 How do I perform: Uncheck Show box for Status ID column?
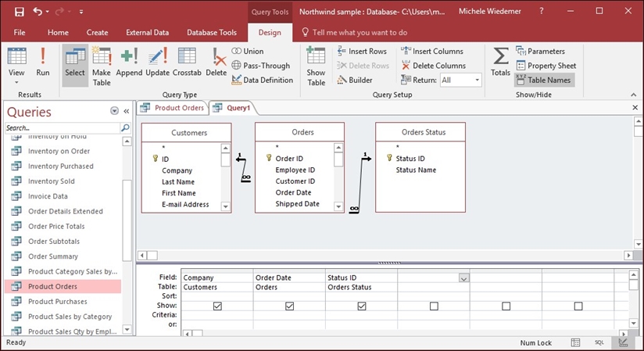click(361, 306)
